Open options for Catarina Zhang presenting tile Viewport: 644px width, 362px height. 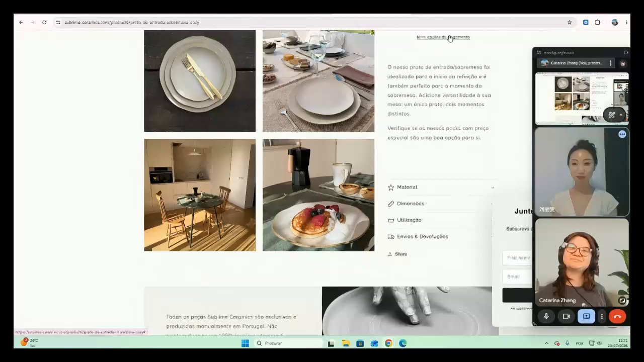click(x=611, y=63)
